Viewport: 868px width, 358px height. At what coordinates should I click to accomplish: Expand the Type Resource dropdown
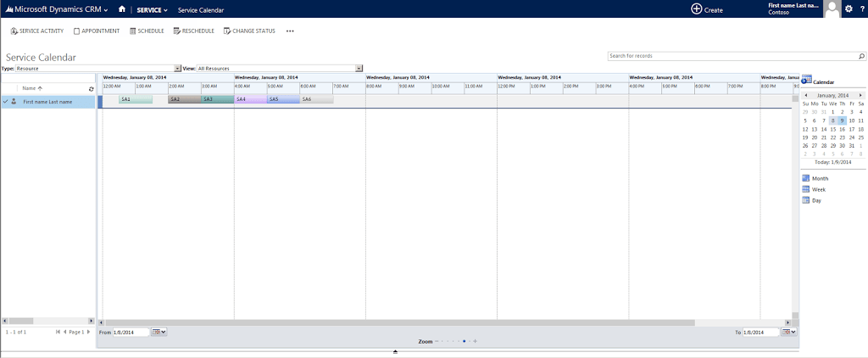[x=178, y=68]
